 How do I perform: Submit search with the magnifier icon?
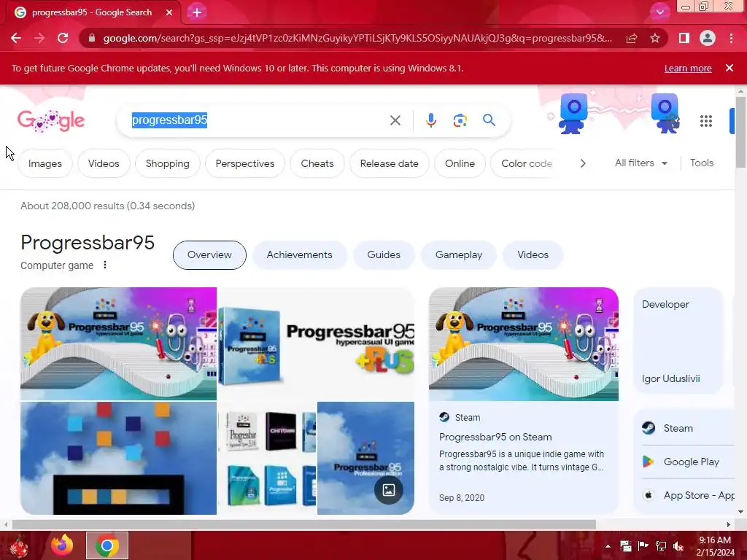click(489, 120)
